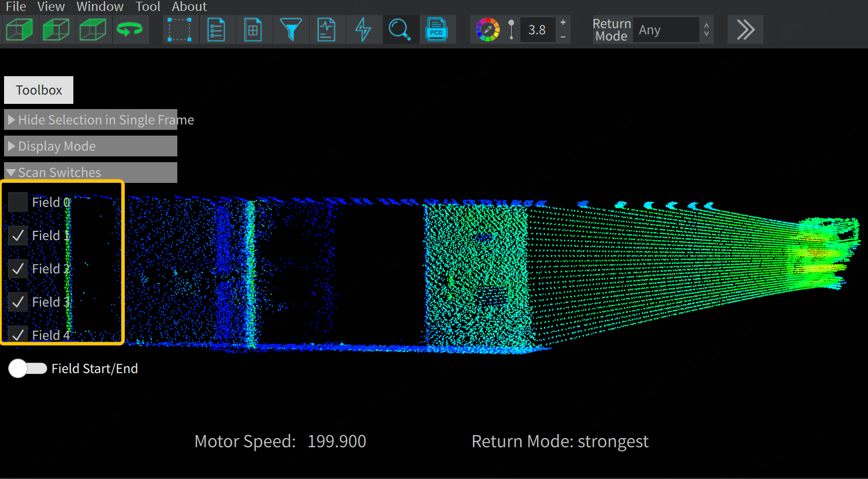This screenshot has height=479, width=868.
Task: Increase point size with plus button
Action: tap(563, 23)
